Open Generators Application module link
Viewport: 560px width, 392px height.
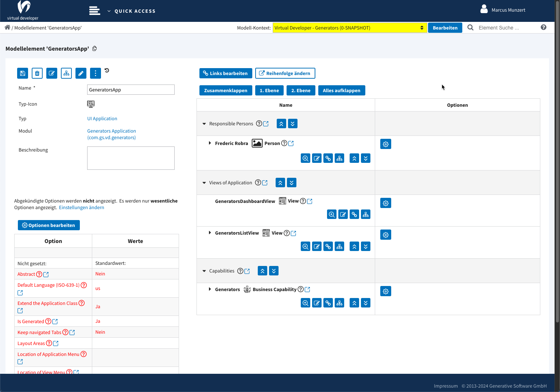112,134
